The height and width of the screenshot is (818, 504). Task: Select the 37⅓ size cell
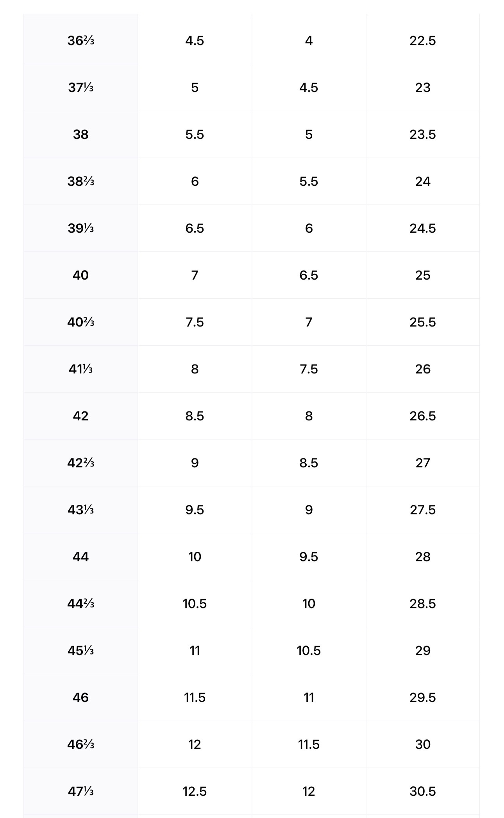(80, 88)
